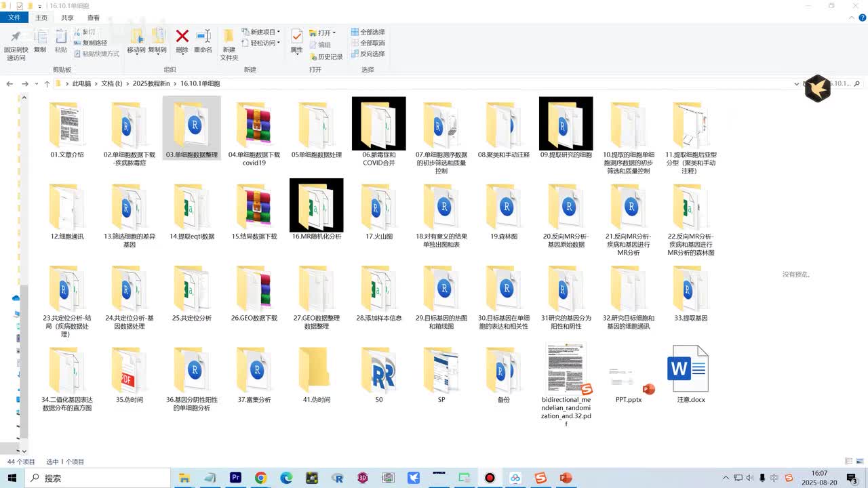
Task: Switch to the 查看 ribbon tab
Action: pos(94,18)
